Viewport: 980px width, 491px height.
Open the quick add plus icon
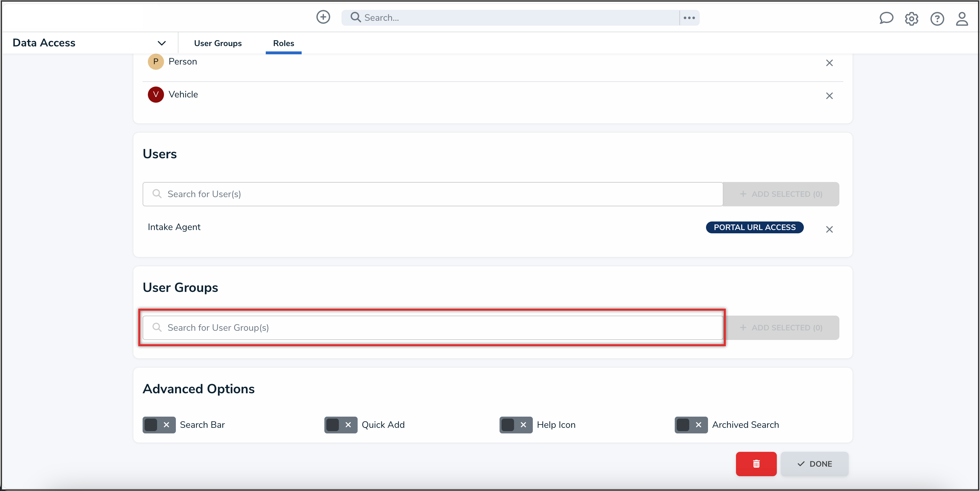[x=323, y=17]
